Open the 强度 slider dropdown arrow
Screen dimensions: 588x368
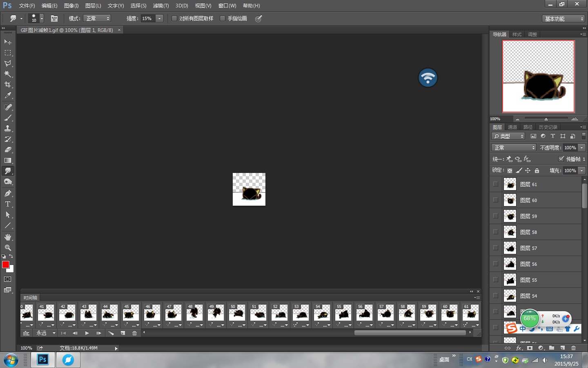pyautogui.click(x=160, y=18)
